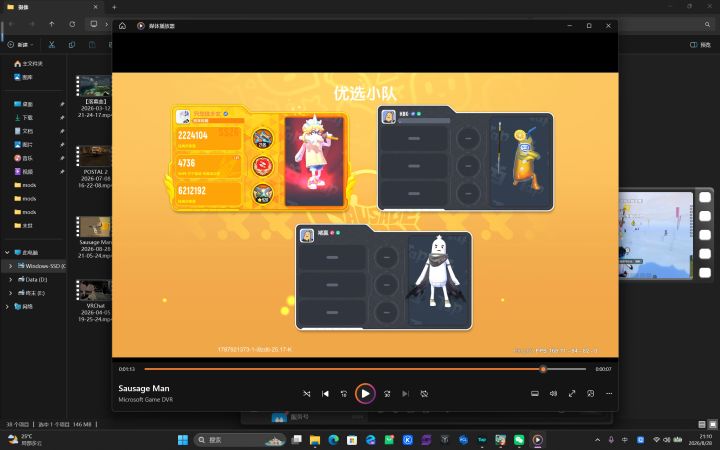This screenshot has height=450, width=720.
Task: Open the New menu in File Explorer
Action: [20, 45]
